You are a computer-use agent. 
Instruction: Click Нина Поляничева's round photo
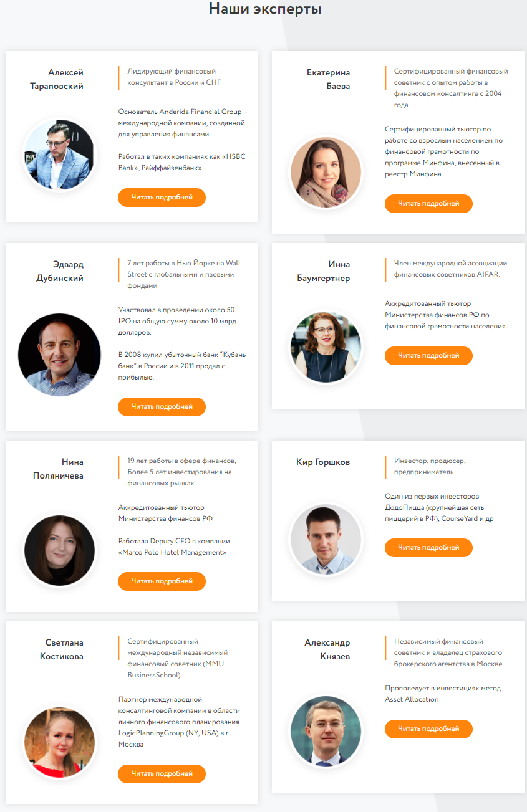pyautogui.click(x=59, y=550)
